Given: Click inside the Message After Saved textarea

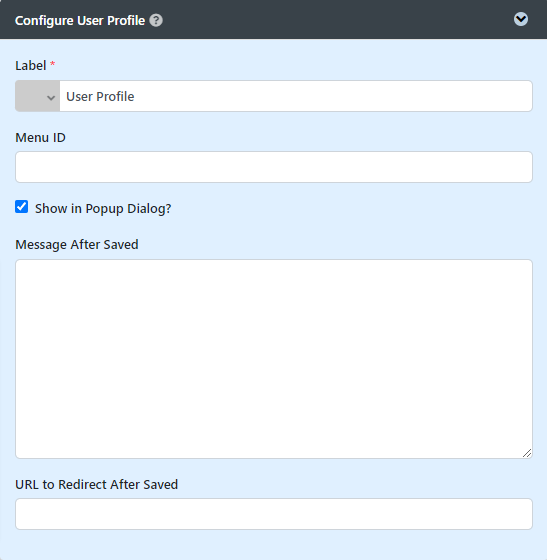Looking at the screenshot, I should coord(274,359).
